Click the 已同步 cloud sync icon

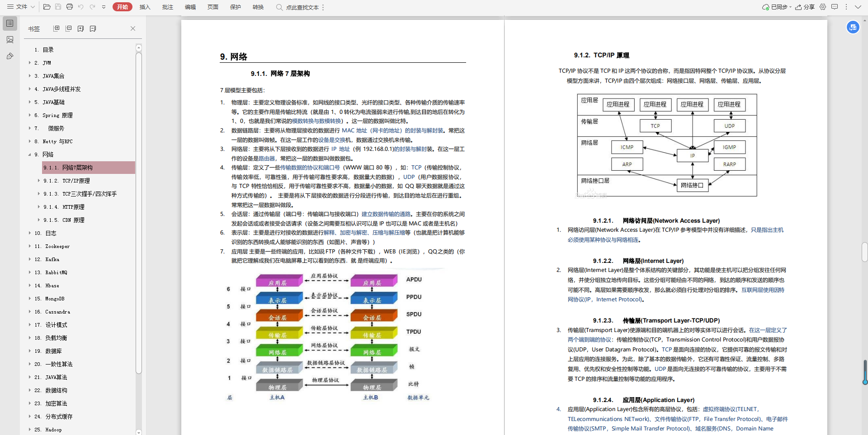pos(766,7)
